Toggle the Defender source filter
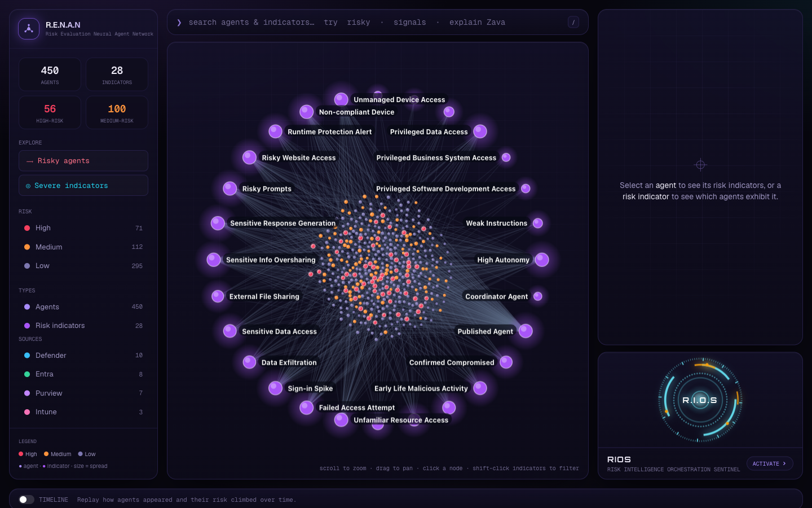812x508 pixels. click(83, 356)
